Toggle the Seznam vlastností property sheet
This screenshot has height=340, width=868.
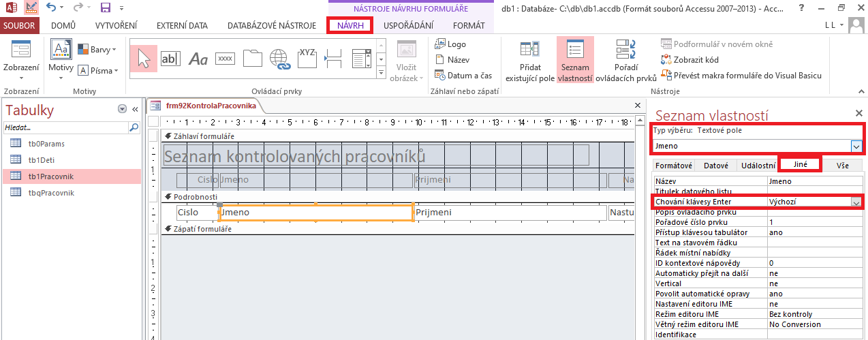click(x=575, y=61)
